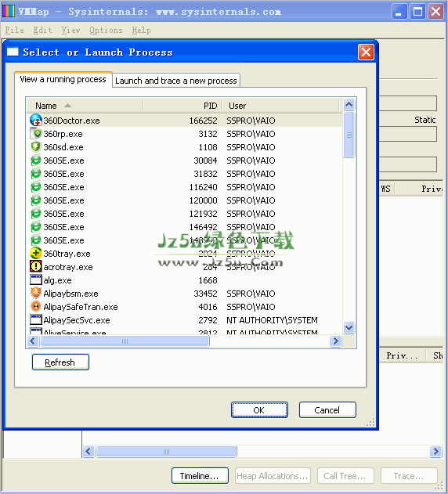This screenshot has height=494, width=448.
Task: Select AlipaySafeTran.exe process name
Action: pyautogui.click(x=81, y=307)
